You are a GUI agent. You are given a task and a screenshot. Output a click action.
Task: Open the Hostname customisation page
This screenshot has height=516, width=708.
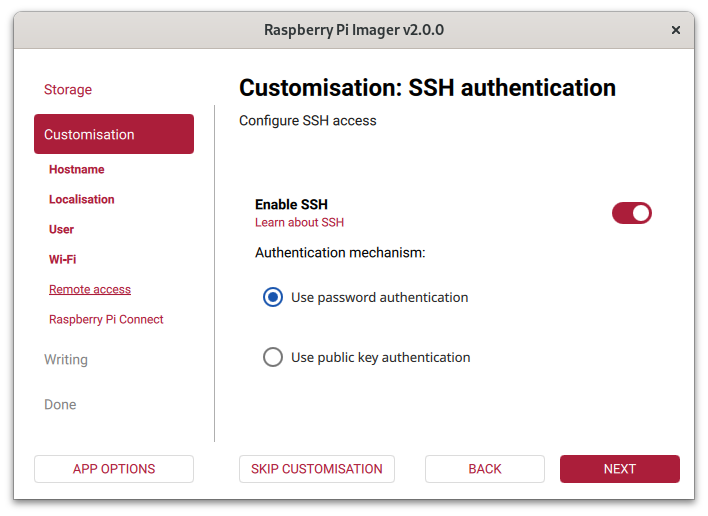(77, 170)
